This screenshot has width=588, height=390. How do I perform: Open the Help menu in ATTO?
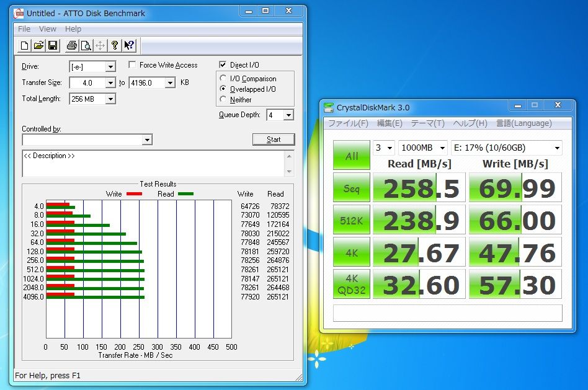[x=73, y=29]
